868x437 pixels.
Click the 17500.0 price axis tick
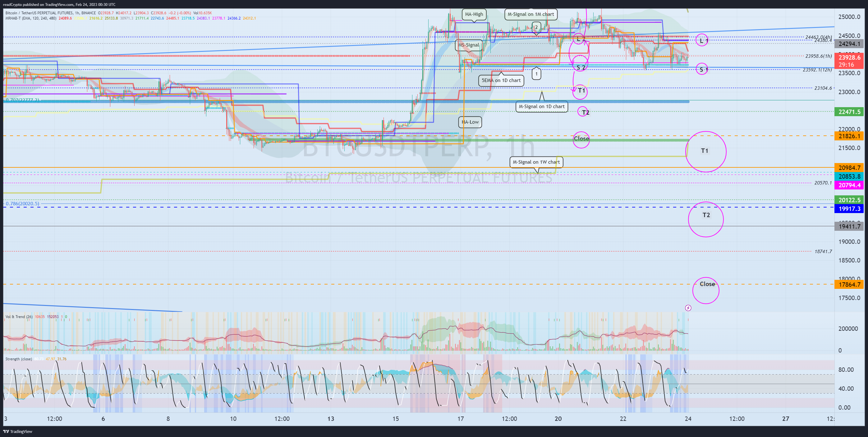coord(849,298)
